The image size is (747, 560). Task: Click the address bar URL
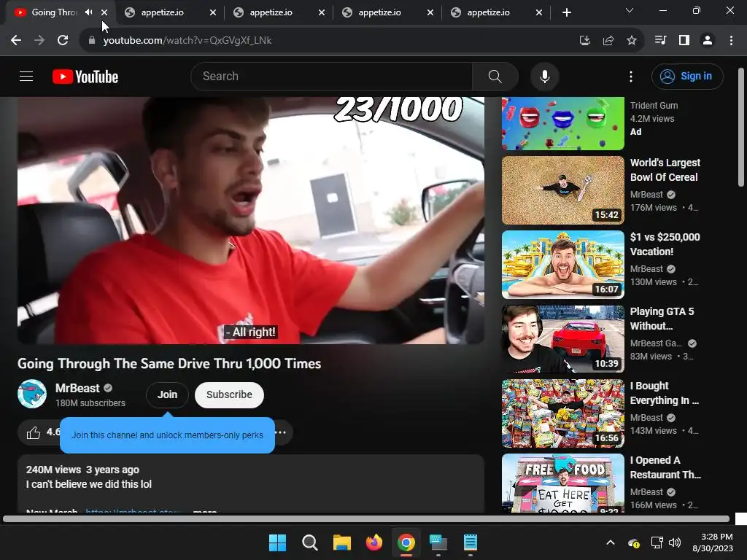point(187,41)
